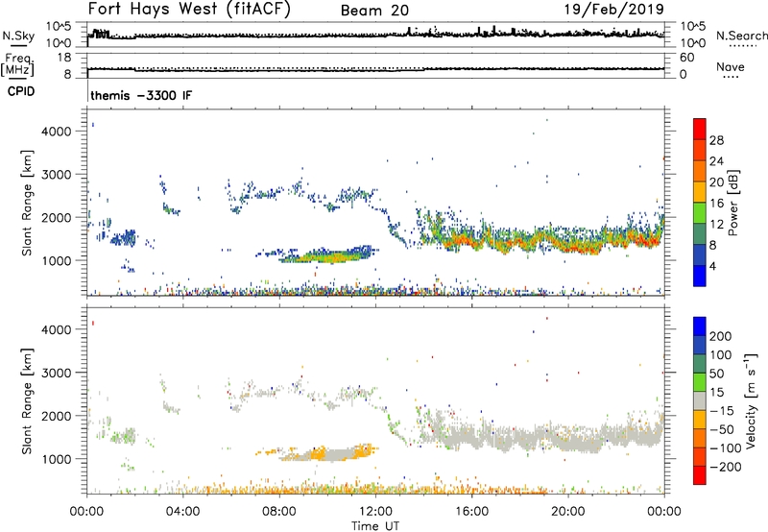Click the "200" velocity colorbar label
This screenshot has width=768, height=532.
(x=721, y=336)
